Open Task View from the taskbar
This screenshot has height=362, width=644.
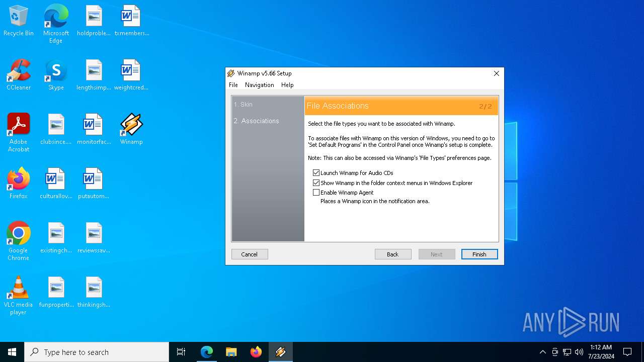click(x=181, y=352)
